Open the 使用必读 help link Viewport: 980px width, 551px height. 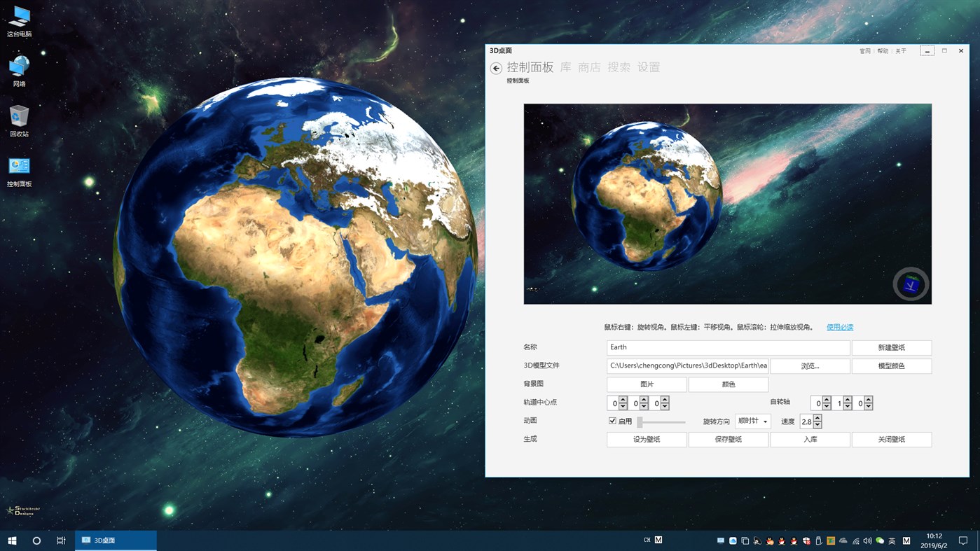839,327
